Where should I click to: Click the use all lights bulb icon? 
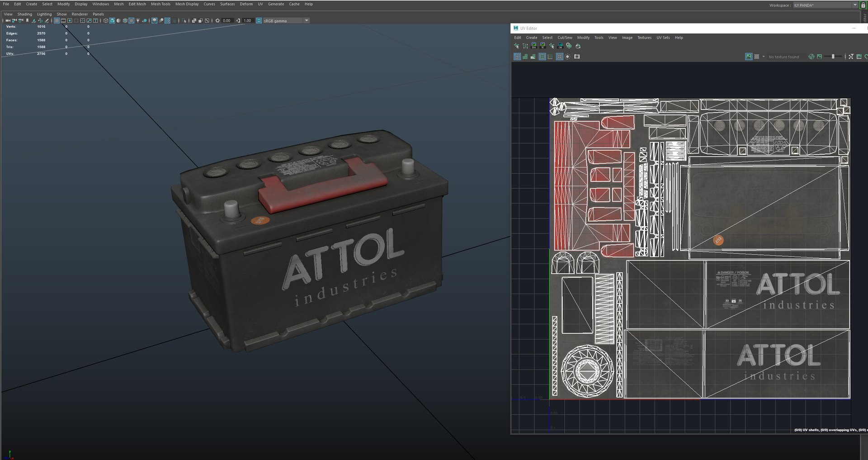[x=137, y=20]
